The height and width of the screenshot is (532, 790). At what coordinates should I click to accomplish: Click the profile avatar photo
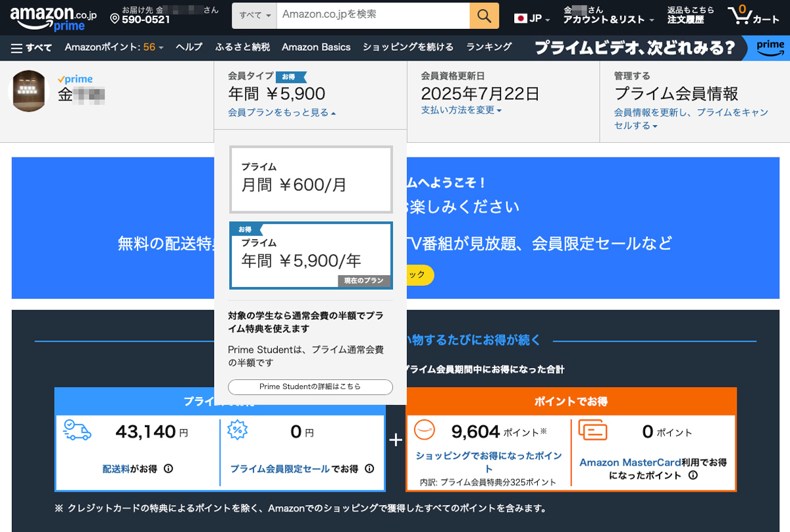29,91
